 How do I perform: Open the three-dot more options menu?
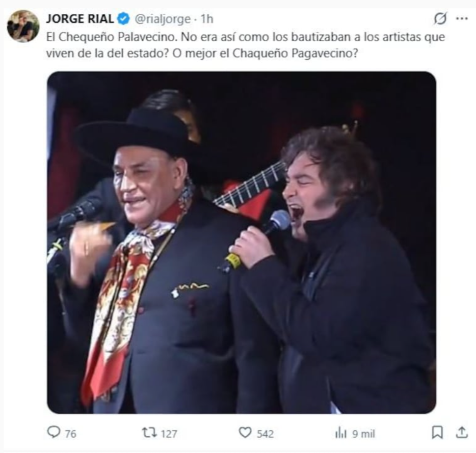[x=462, y=19]
